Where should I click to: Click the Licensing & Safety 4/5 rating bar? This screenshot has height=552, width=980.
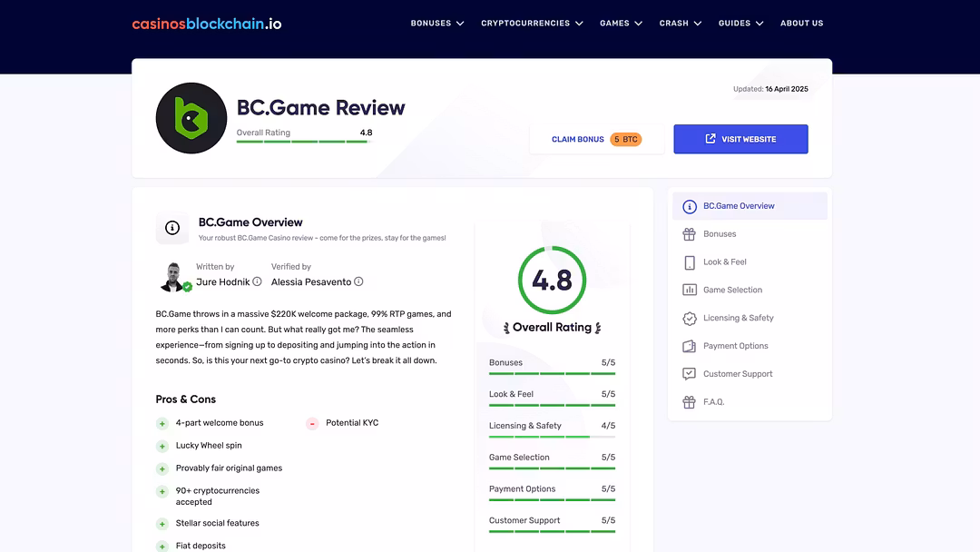[x=553, y=437]
